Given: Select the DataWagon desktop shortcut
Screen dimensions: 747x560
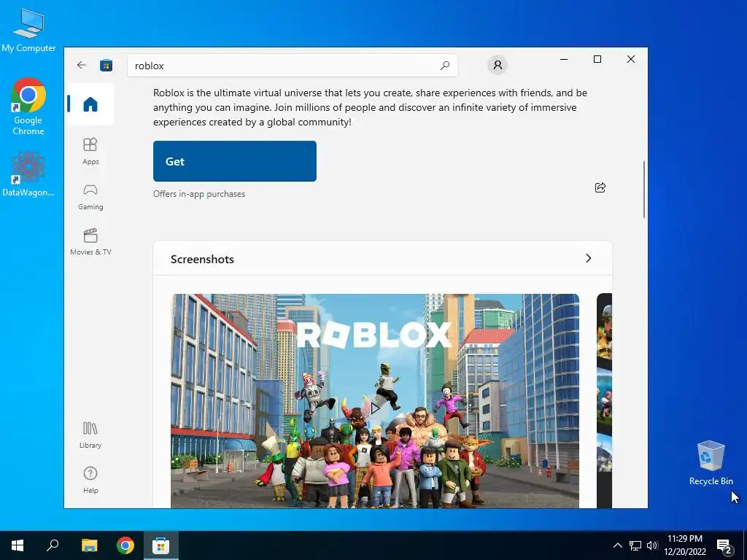Looking at the screenshot, I should click(x=28, y=174).
